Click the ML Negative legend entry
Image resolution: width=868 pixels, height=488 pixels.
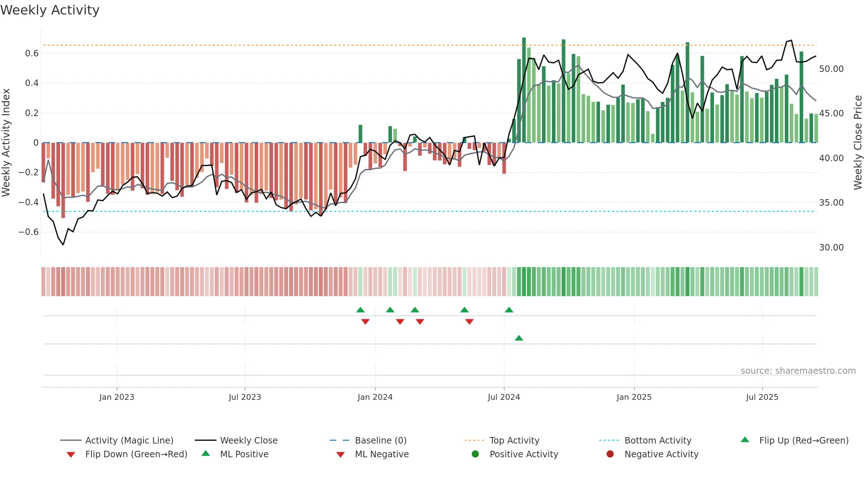373,454
